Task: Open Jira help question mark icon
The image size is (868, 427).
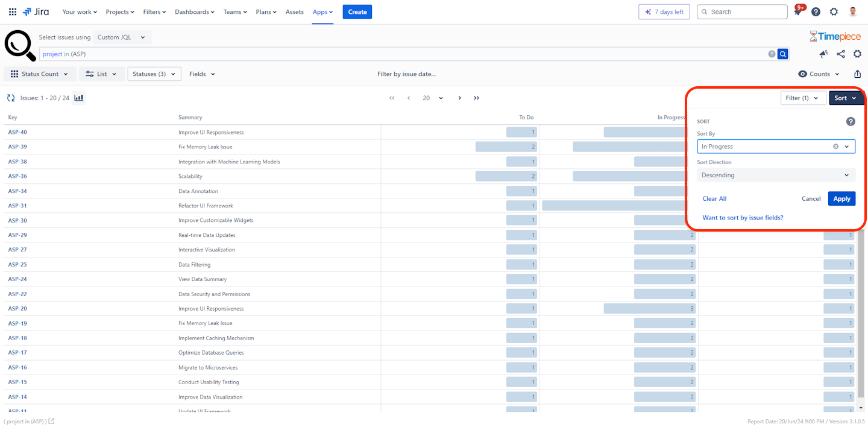Action: click(816, 11)
